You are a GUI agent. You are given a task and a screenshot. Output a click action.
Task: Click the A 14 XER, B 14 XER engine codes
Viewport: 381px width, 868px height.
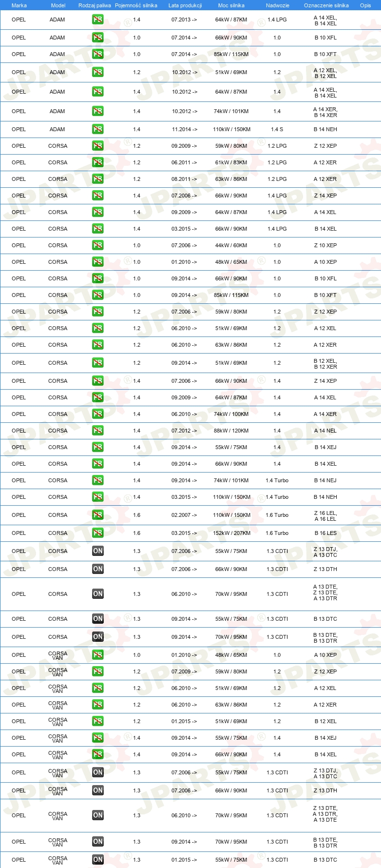[325, 112]
